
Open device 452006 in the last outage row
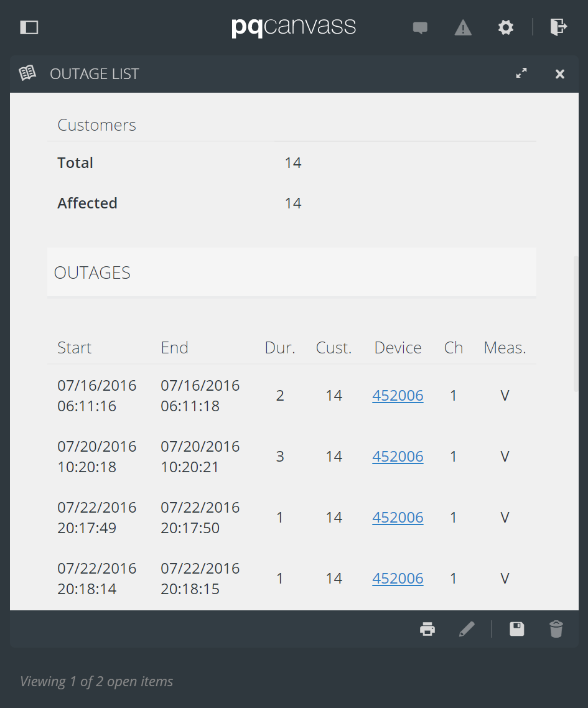click(x=398, y=578)
